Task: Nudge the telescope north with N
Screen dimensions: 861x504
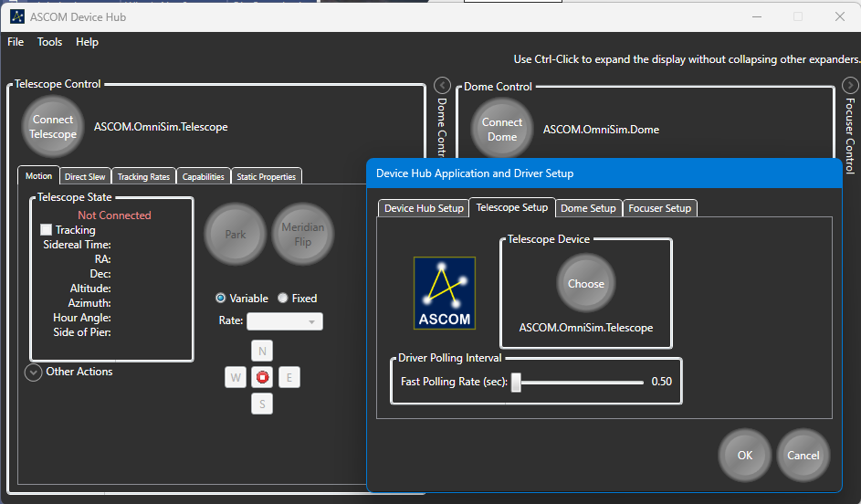Action: coord(262,351)
